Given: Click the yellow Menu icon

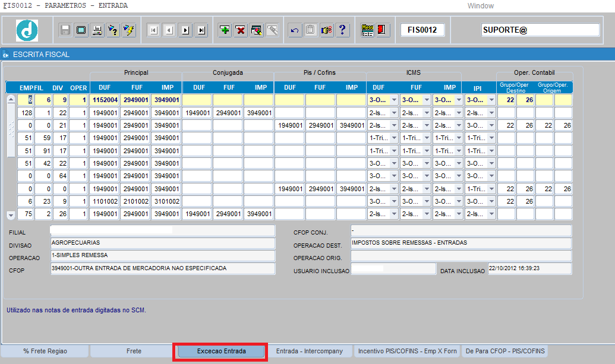Looking at the screenshot, I should (367, 30).
